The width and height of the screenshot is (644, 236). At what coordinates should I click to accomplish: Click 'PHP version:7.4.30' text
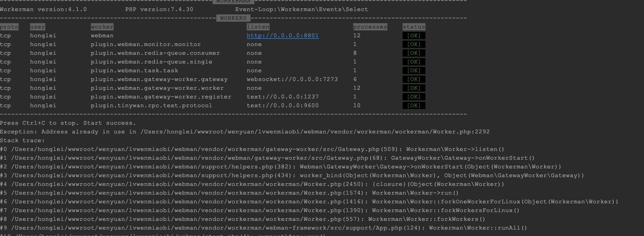click(x=159, y=10)
